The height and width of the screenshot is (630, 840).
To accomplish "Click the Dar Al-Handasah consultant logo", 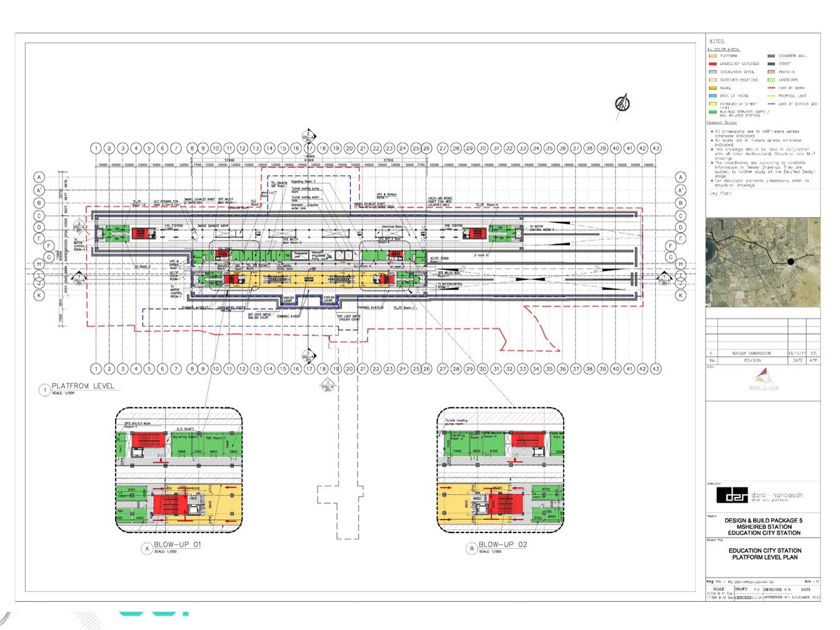I will tap(732, 495).
